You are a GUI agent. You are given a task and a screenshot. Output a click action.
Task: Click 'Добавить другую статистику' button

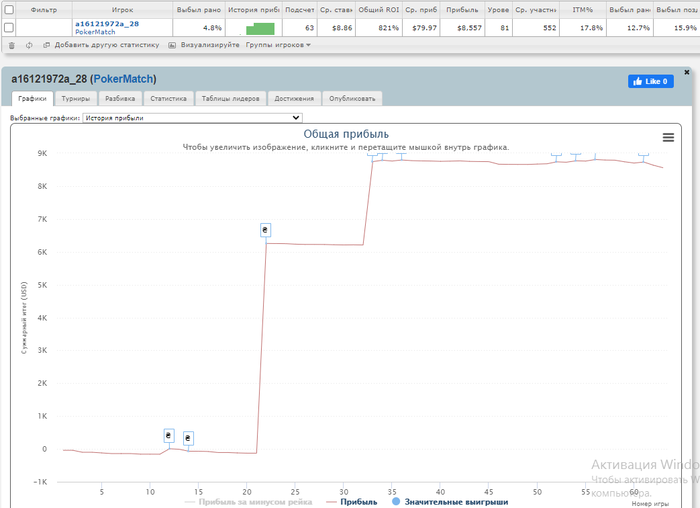click(101, 45)
